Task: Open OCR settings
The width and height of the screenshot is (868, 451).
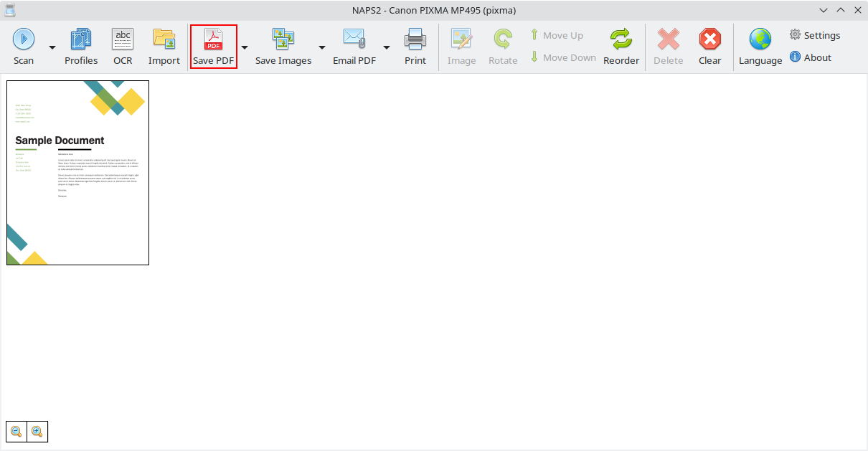Action: 123,39
